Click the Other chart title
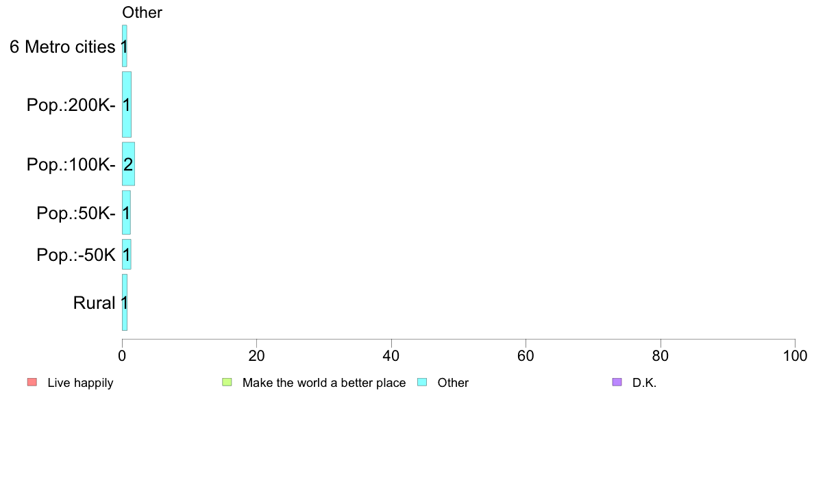This screenshot has width=814, height=504. point(143,12)
